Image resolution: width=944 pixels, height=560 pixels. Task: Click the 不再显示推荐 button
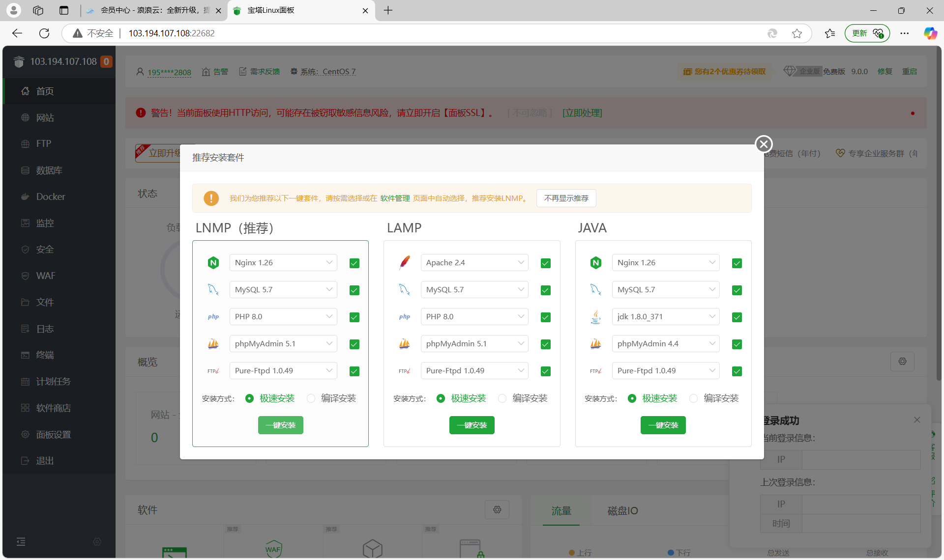[566, 198]
